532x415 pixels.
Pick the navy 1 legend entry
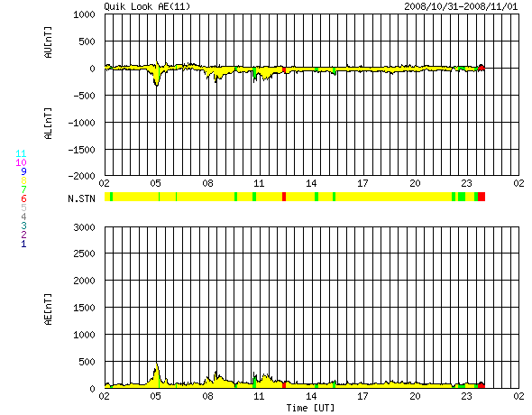[x=23, y=244]
